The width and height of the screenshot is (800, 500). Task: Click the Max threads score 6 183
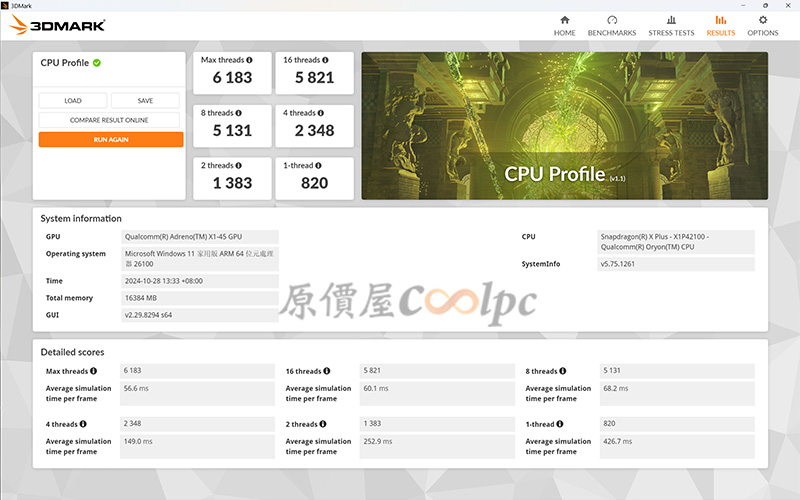(x=232, y=78)
